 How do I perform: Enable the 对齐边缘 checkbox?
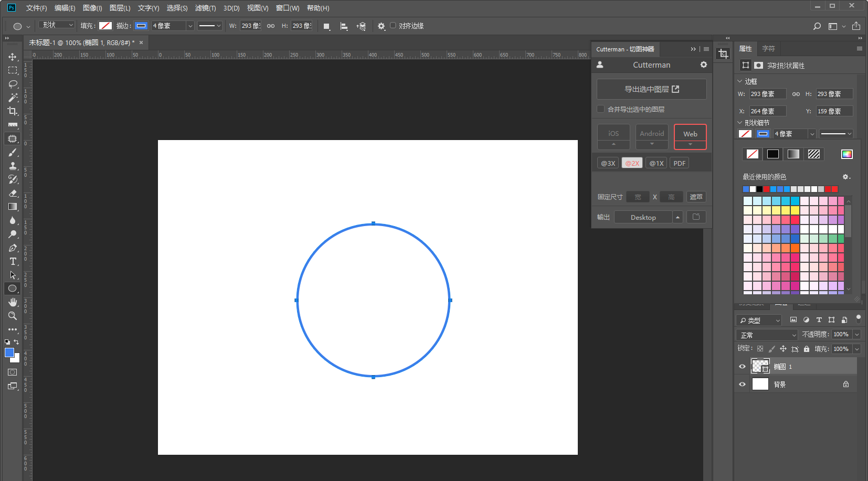click(x=393, y=25)
